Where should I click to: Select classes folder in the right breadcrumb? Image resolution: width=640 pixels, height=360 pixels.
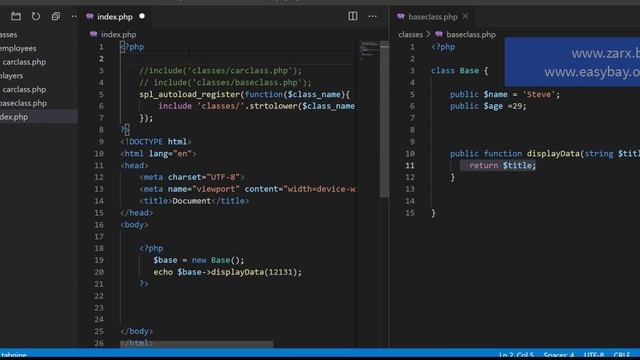411,35
